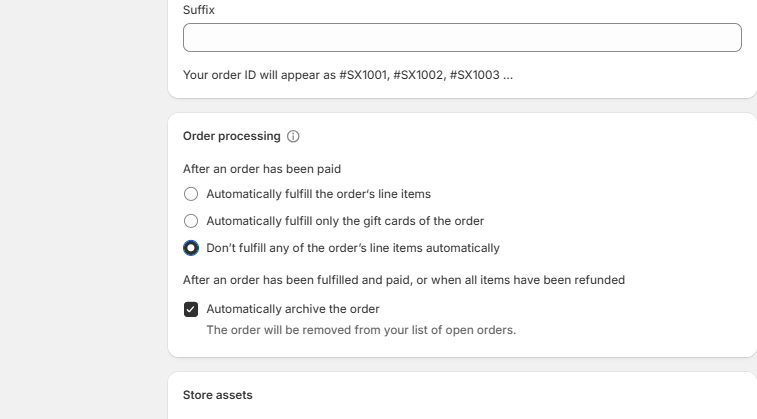Select the 'Don't fulfill any' radio button
757x419 pixels.
point(191,248)
